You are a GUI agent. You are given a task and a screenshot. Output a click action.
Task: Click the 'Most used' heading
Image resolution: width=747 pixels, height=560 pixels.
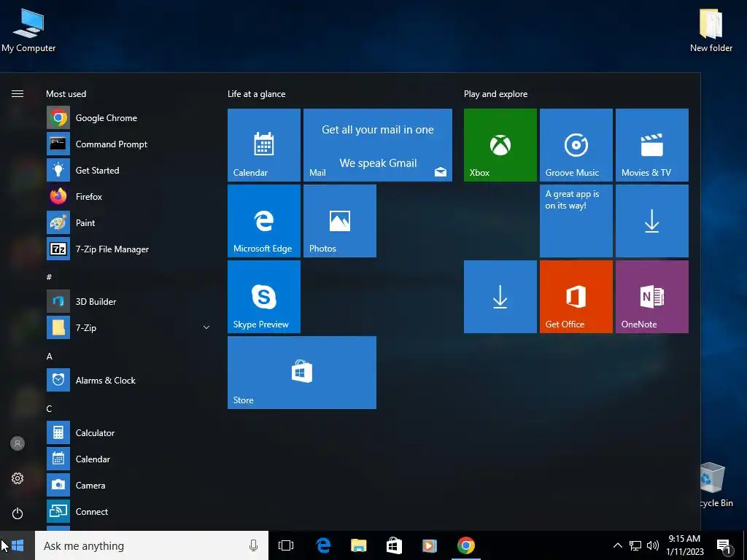pyautogui.click(x=66, y=94)
